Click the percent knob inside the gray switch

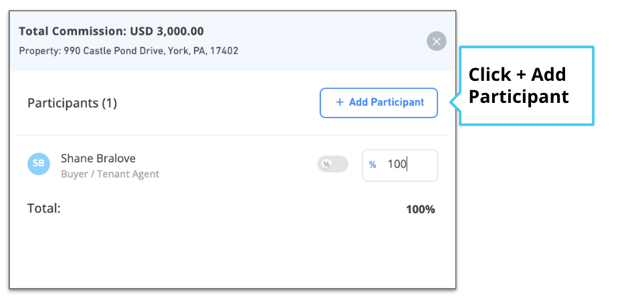click(326, 164)
